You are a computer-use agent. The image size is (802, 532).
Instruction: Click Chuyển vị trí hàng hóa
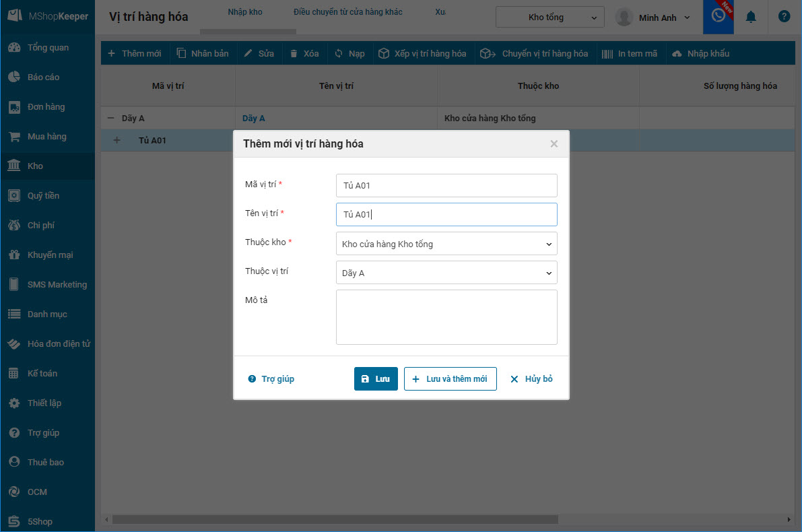click(535, 54)
